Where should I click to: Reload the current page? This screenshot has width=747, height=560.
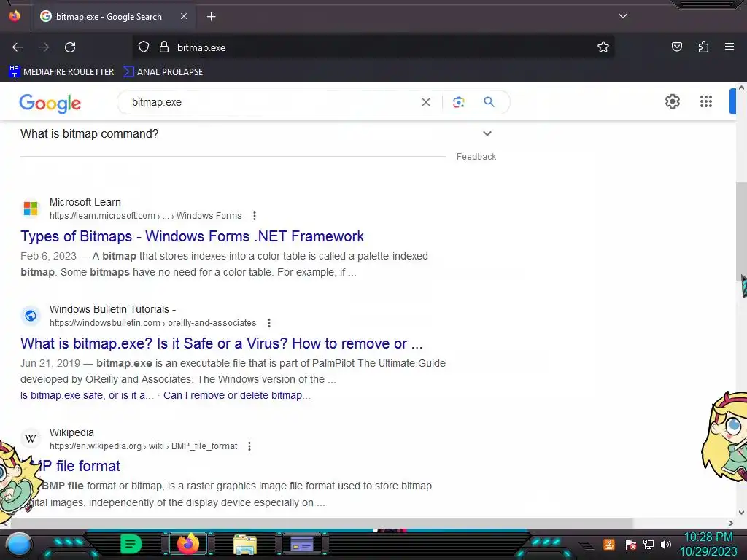click(70, 47)
